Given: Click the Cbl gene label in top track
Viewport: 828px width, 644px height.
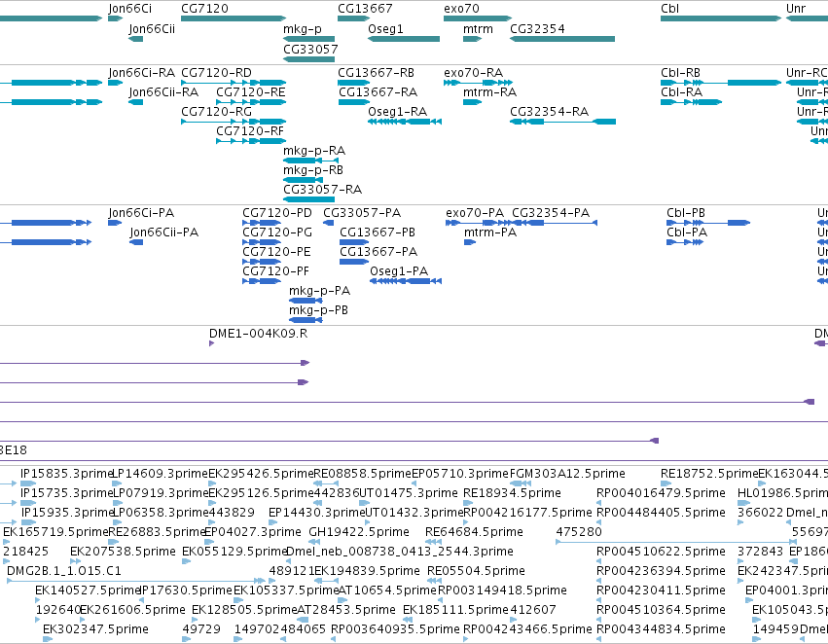Looking at the screenshot, I should (x=669, y=9).
